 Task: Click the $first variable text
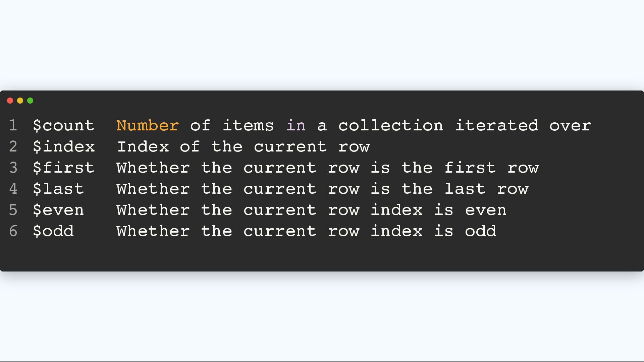click(64, 168)
